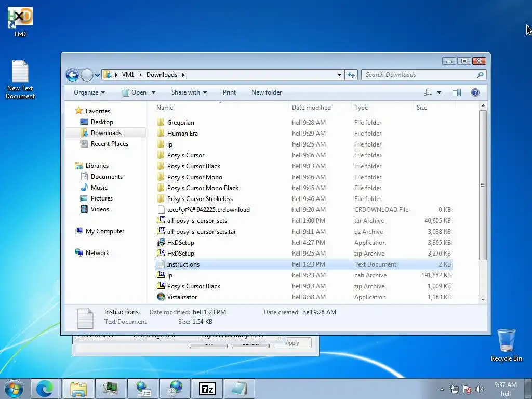
Task: Open the globe with clock taskbar icon
Action: coord(175,389)
